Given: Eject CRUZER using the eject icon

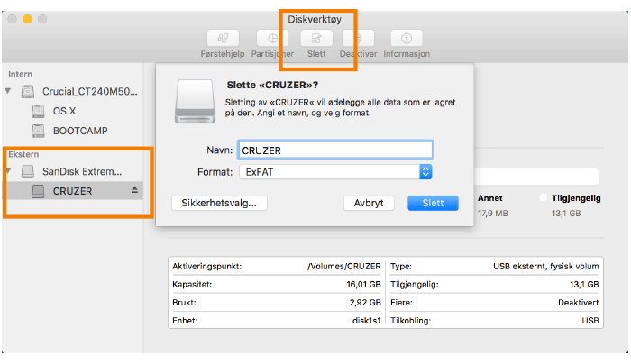Looking at the screenshot, I should tap(135, 190).
